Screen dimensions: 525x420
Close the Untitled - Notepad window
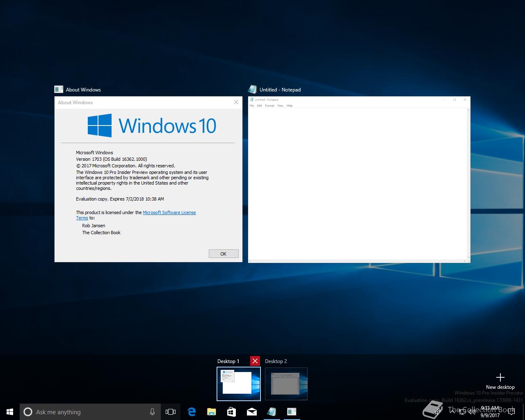point(465,100)
